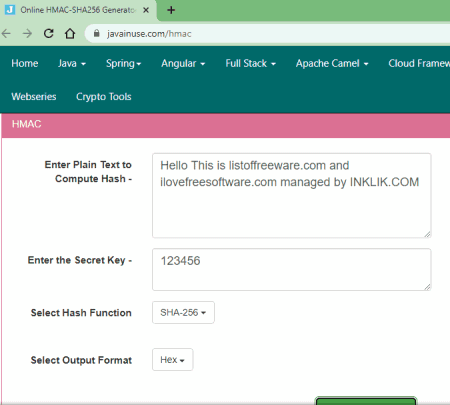Click the browser forward arrow

pyautogui.click(x=27, y=33)
